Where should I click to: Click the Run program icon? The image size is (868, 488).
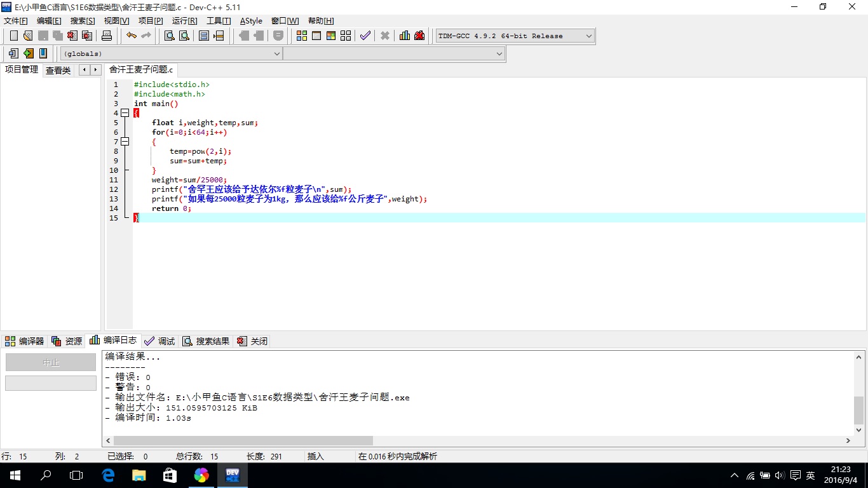tap(316, 36)
